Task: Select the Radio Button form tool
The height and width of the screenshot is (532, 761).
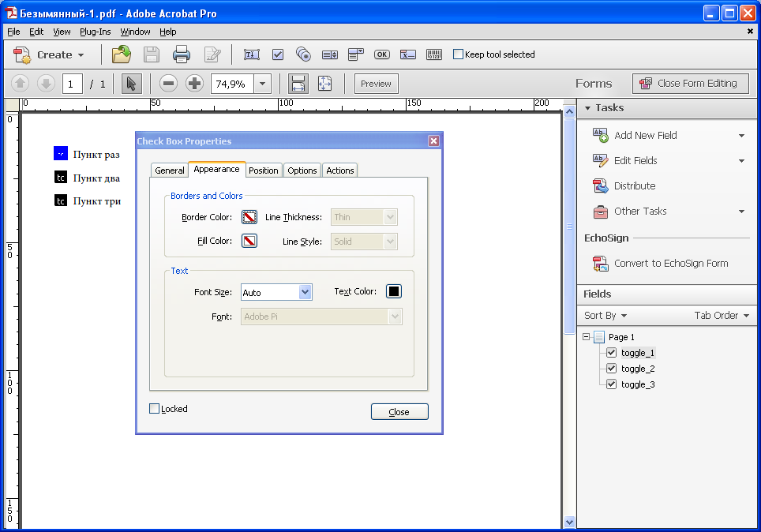Action: coord(303,54)
